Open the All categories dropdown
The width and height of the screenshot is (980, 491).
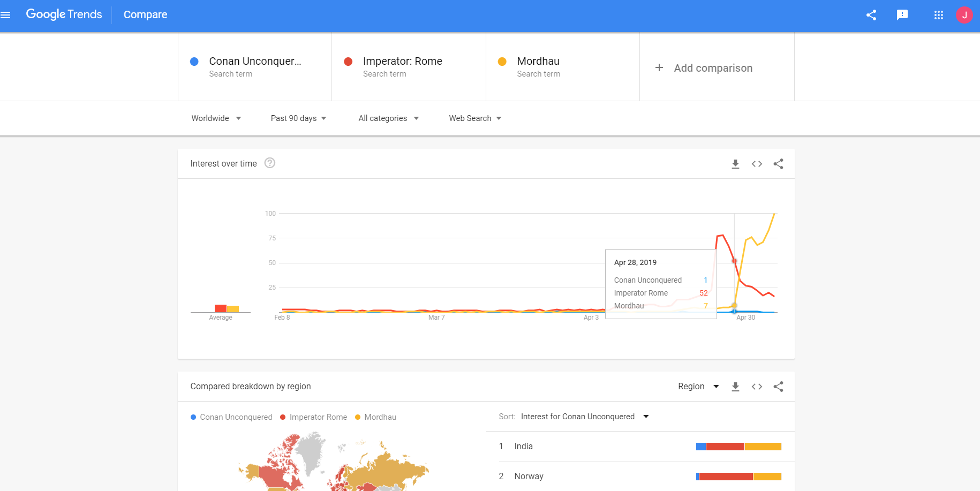click(x=389, y=118)
